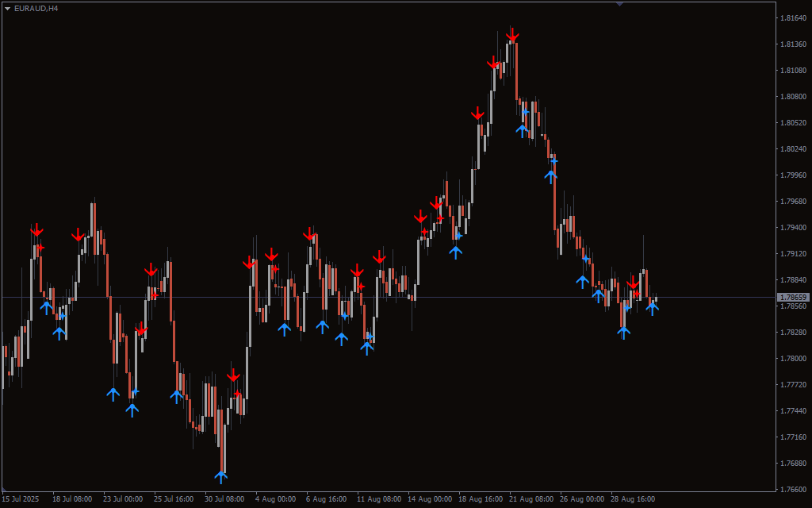The image size is (812, 508).
Task: Click the 4 Aug 00:00 time label
Action: 275,499
